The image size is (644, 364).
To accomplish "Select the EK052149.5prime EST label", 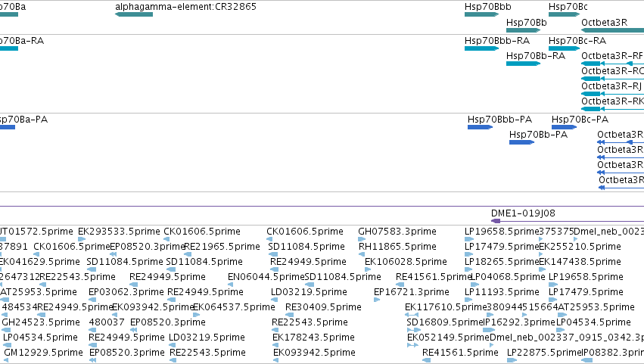I will coord(448,338).
